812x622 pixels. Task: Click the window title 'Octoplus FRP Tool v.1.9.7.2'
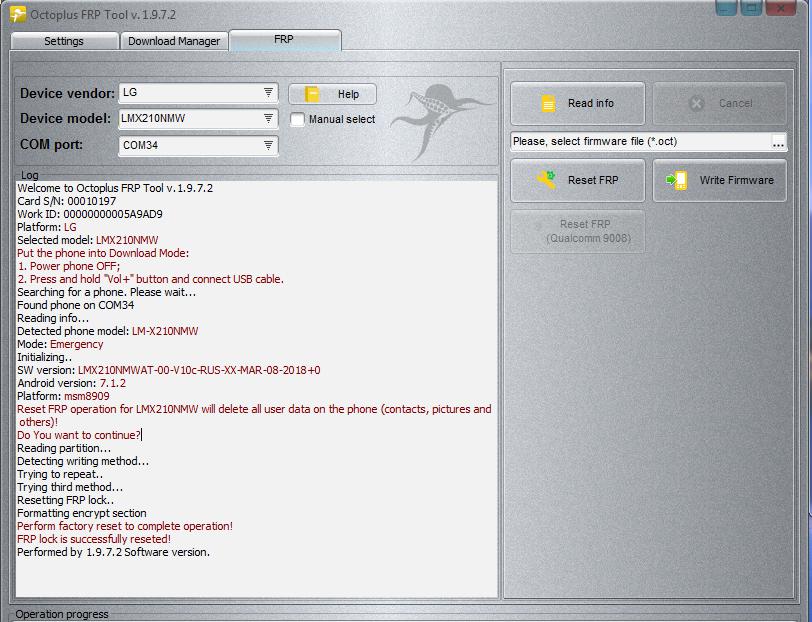pos(103,15)
